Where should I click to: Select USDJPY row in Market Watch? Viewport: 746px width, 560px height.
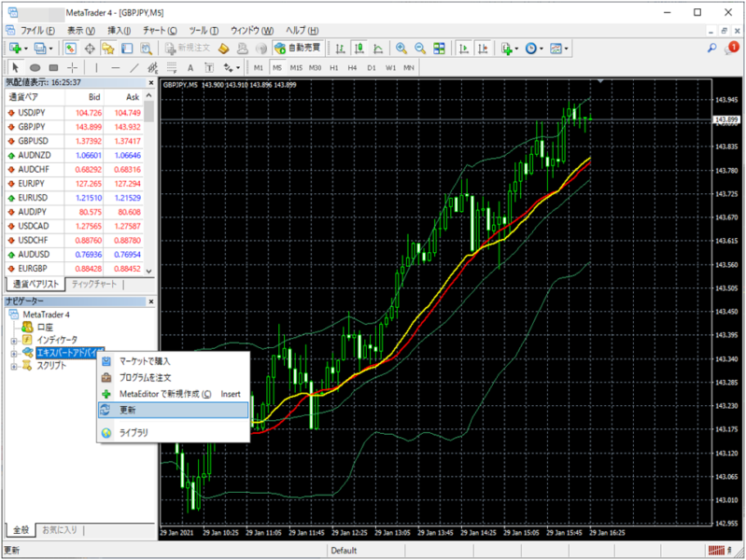pos(75,113)
